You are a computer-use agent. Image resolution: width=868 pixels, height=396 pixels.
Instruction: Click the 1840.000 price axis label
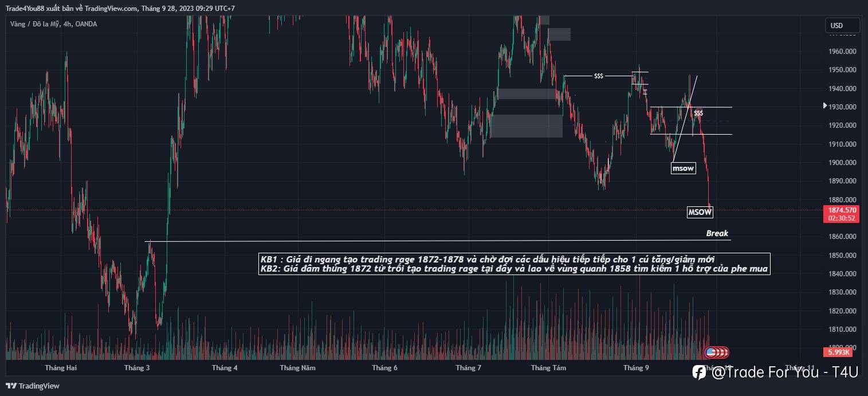point(842,273)
